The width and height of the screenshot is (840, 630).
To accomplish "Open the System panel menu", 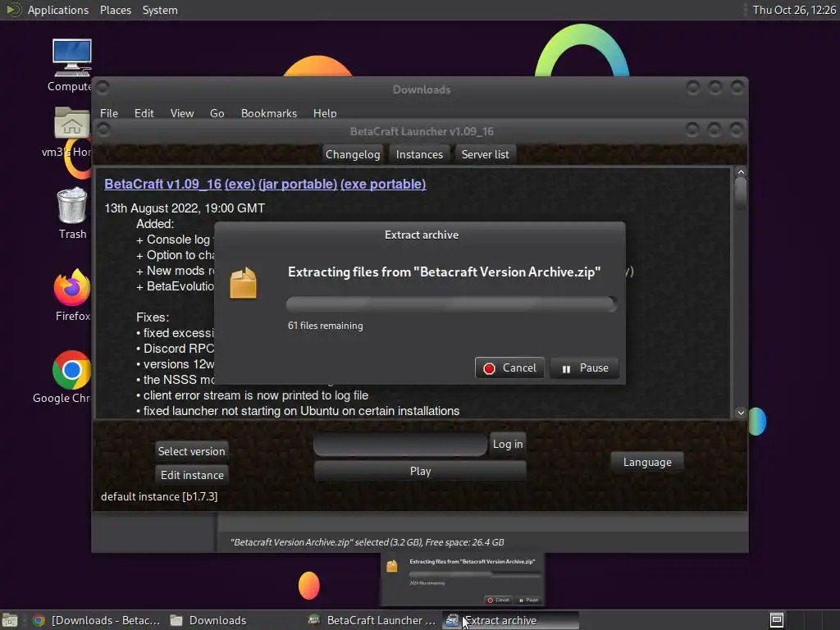I will [x=160, y=10].
